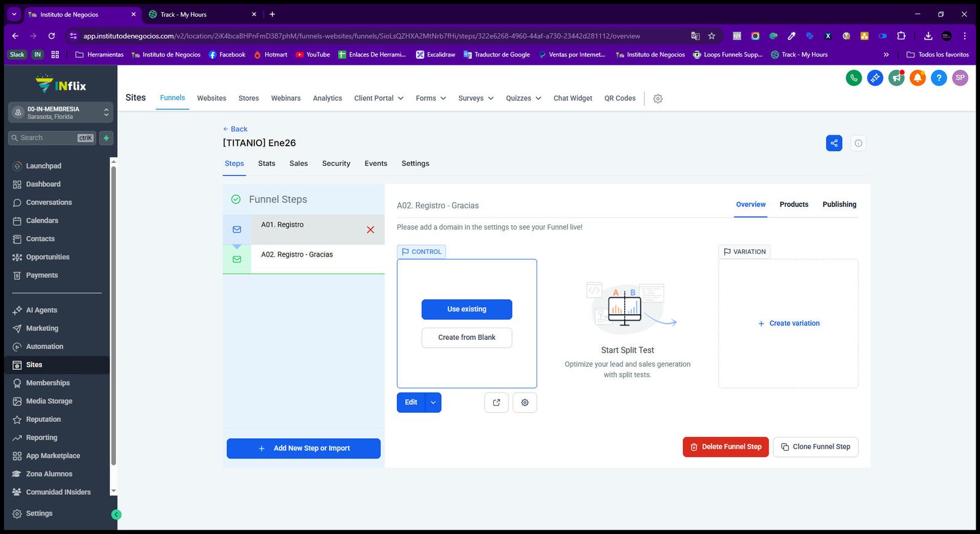980x534 pixels.
Task: Open Sites settings gear icon
Action: [658, 99]
